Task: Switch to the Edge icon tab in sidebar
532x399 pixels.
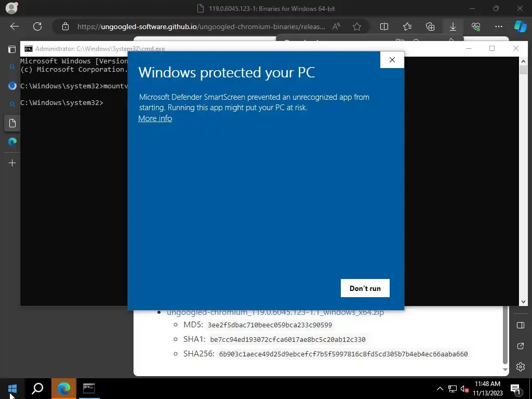Action: (x=12, y=142)
